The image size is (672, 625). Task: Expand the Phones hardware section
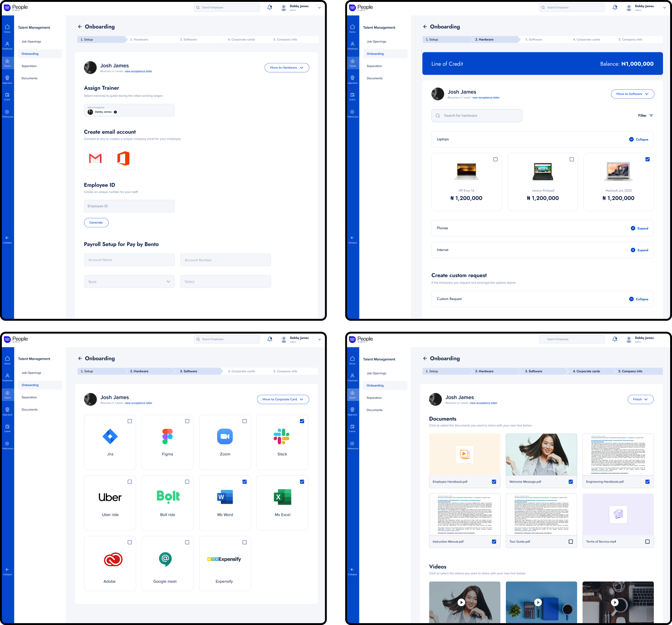639,228
